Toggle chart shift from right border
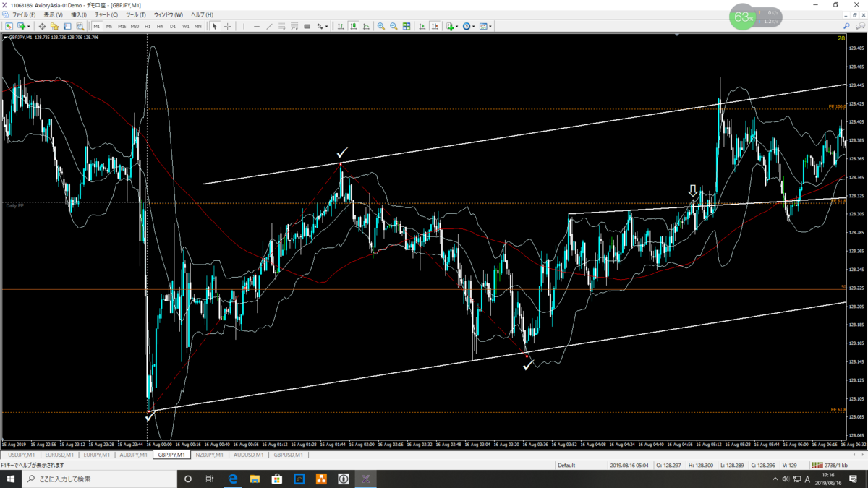This screenshot has width=868, height=488. 435,26
